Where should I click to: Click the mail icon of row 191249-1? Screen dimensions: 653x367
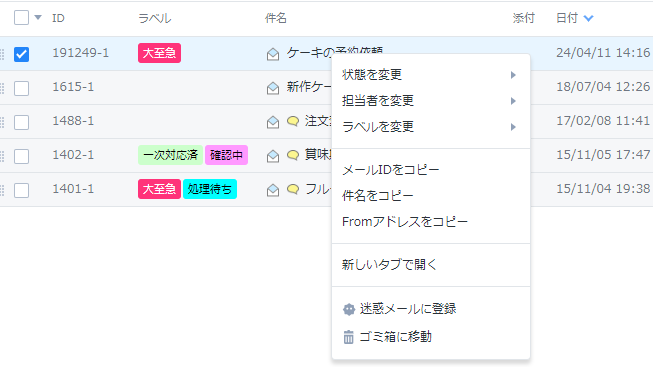point(273,54)
